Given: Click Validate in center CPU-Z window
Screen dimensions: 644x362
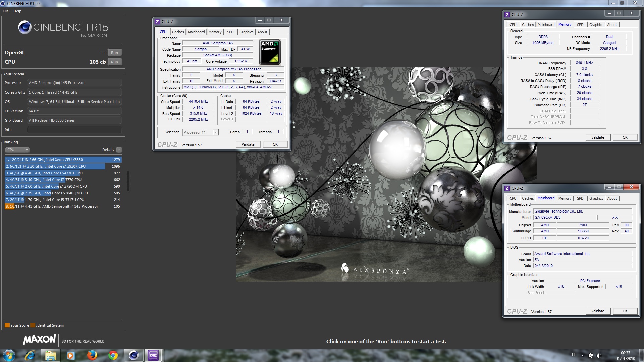Looking at the screenshot, I should pyautogui.click(x=248, y=144).
